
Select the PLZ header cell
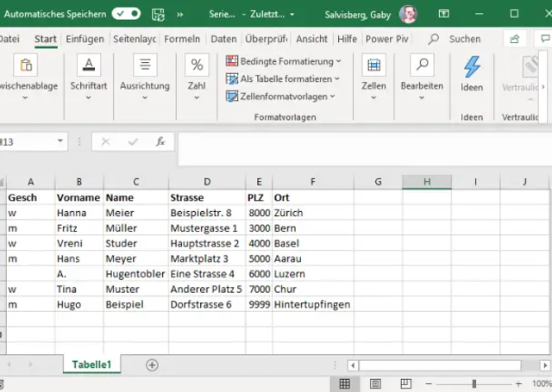tap(259, 197)
